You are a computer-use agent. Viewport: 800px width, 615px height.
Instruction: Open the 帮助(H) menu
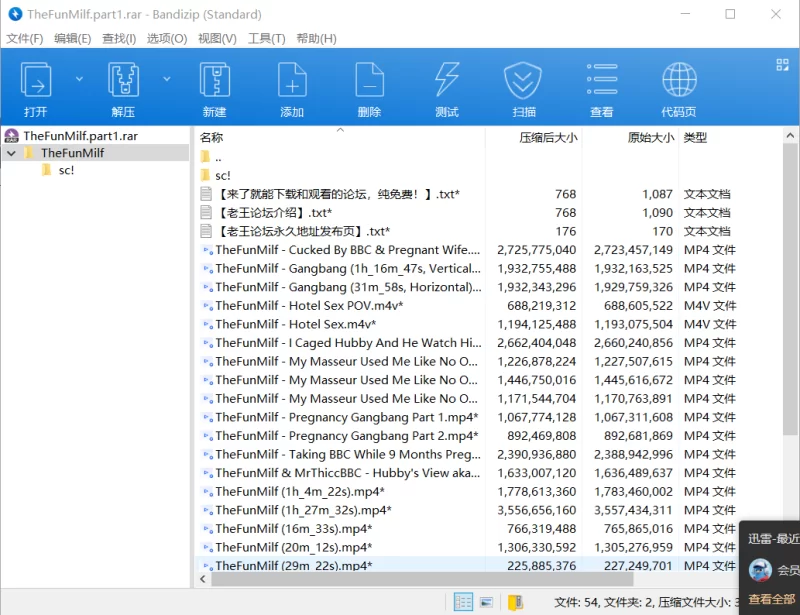tap(316, 39)
